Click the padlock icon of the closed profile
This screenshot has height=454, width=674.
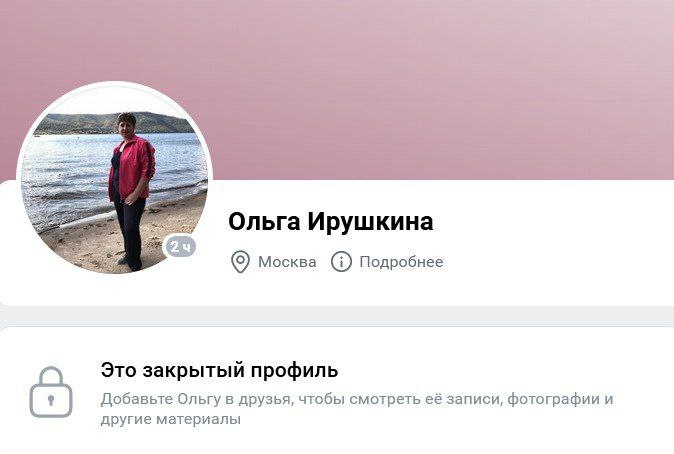[51, 392]
